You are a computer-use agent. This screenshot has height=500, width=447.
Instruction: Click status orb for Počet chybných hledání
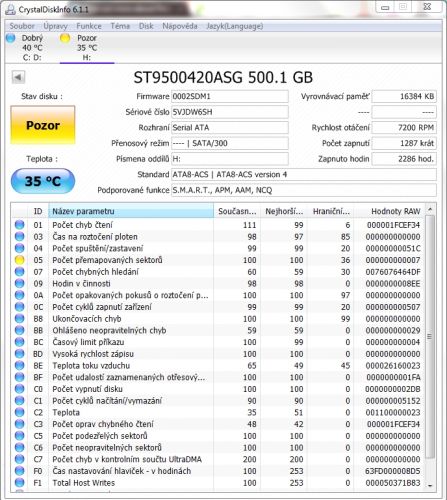20,272
